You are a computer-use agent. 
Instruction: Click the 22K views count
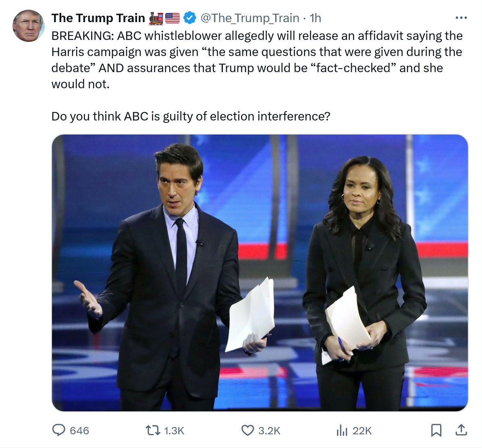(x=362, y=431)
